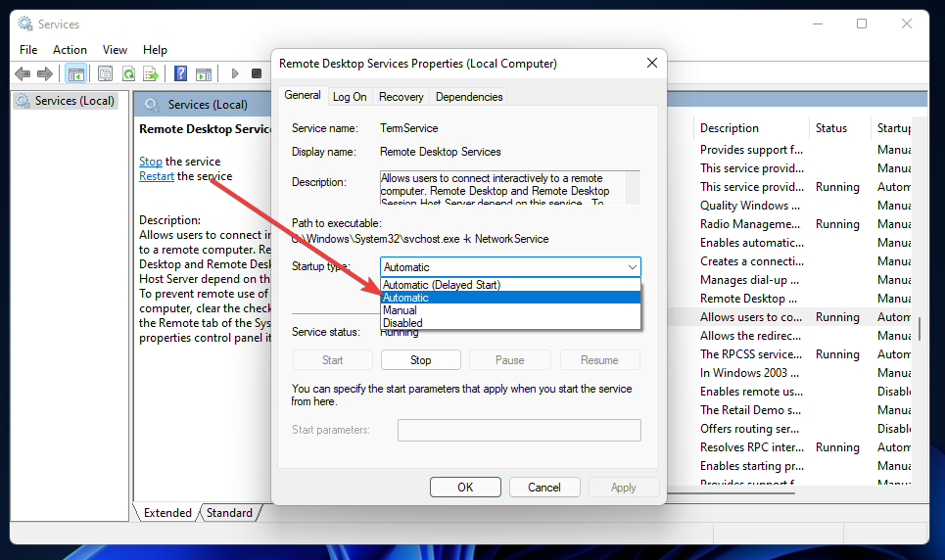The width and height of the screenshot is (945, 560).
Task: Select the 'Allows the redirec...' service row
Action: coord(789,336)
